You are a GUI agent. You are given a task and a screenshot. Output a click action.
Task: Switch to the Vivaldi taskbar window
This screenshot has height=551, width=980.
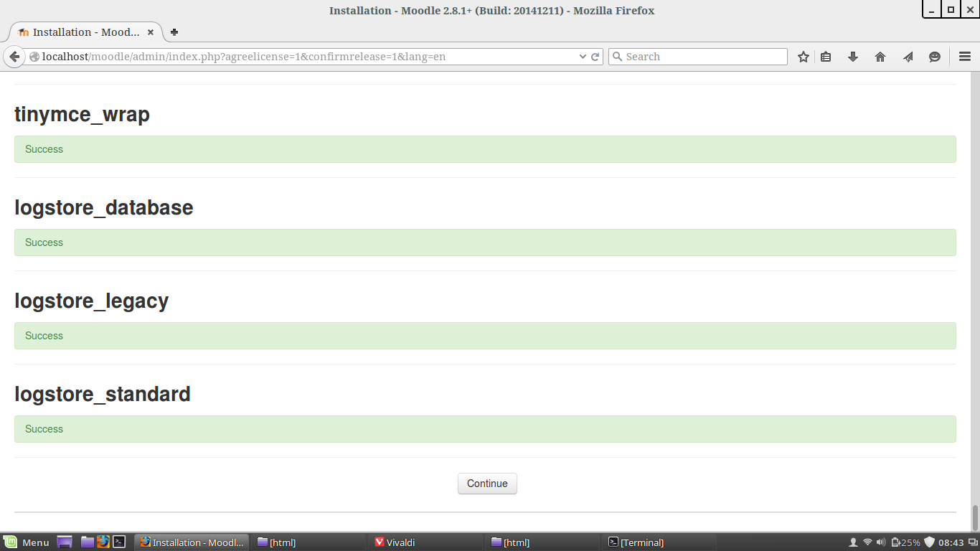(425, 542)
